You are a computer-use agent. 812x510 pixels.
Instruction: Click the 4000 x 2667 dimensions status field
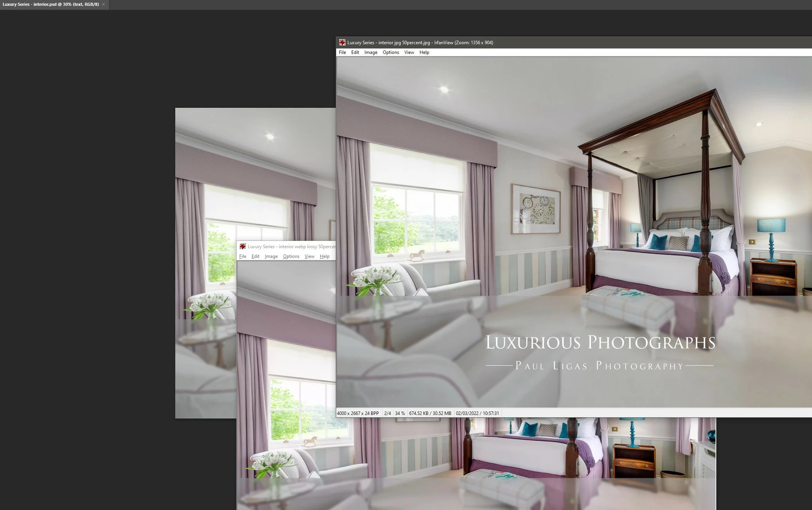coord(358,413)
